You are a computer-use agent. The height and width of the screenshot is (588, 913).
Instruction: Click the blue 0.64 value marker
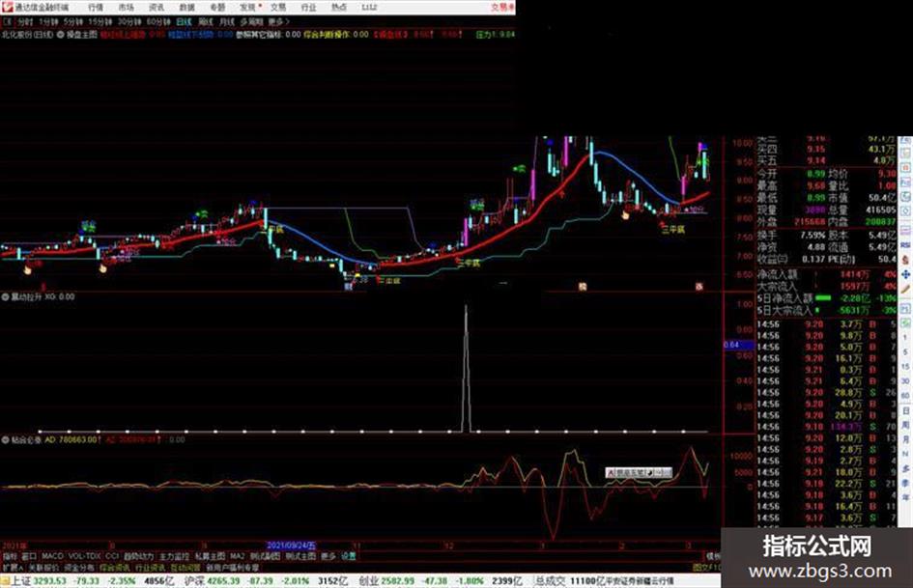click(738, 345)
